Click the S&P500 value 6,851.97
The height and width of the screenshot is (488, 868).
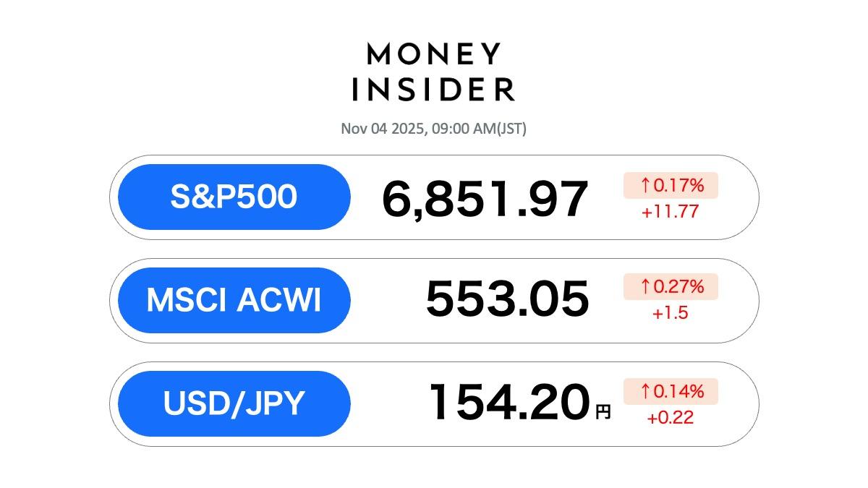(x=485, y=199)
